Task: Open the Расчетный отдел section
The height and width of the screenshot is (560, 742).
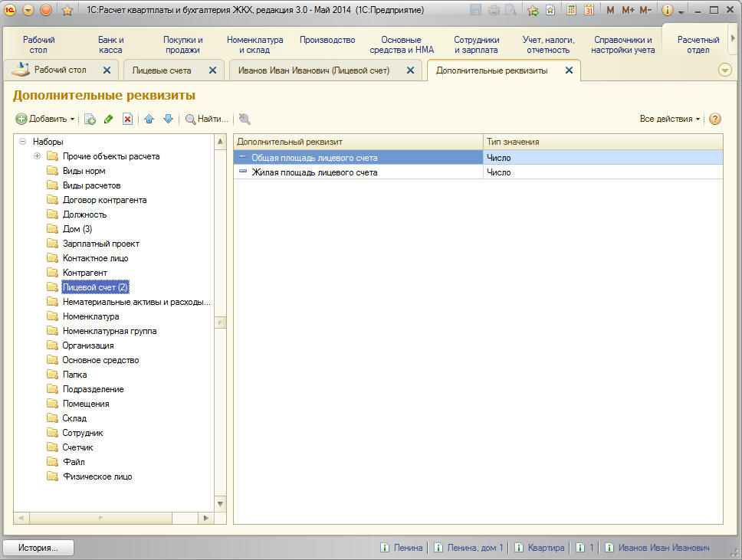Action: (698, 45)
